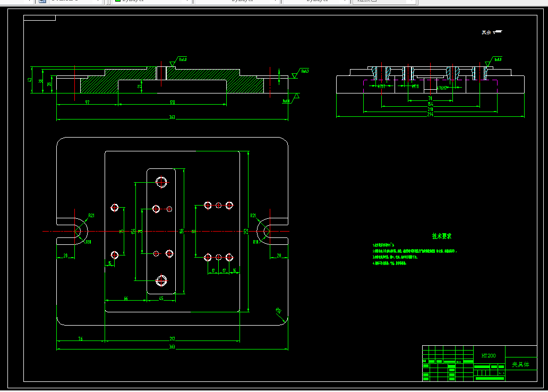Click the 154 dimension in right view
Image resolution: width=548 pixels, height=392 pixels.
coord(430,104)
